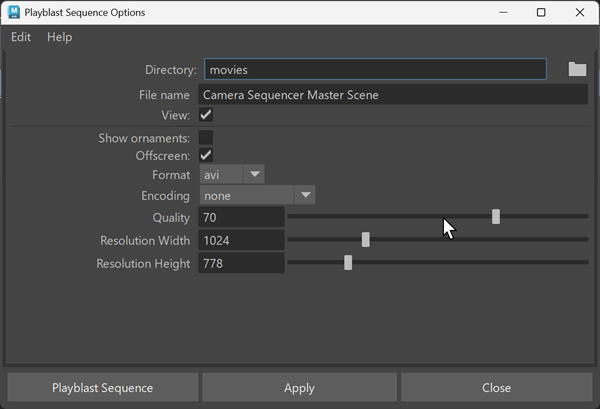This screenshot has width=600, height=409.
Task: Click the Directory text field
Action: click(375, 70)
